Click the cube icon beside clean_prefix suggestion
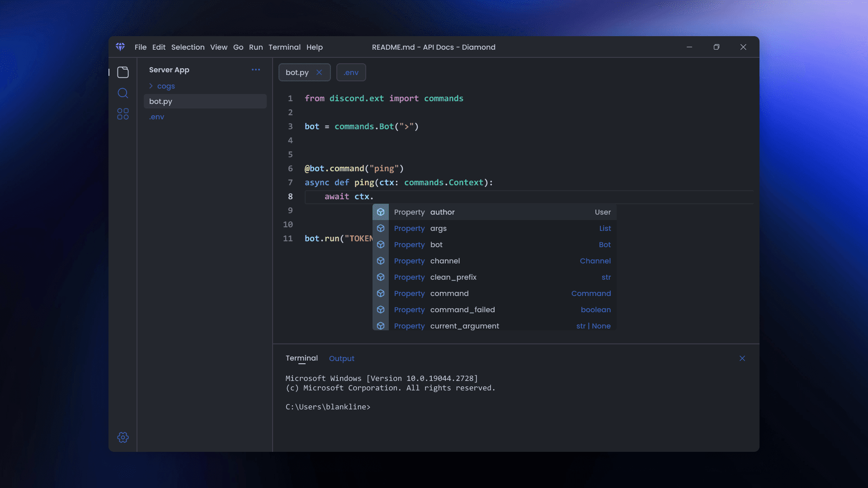The height and width of the screenshot is (488, 868). coord(381,277)
